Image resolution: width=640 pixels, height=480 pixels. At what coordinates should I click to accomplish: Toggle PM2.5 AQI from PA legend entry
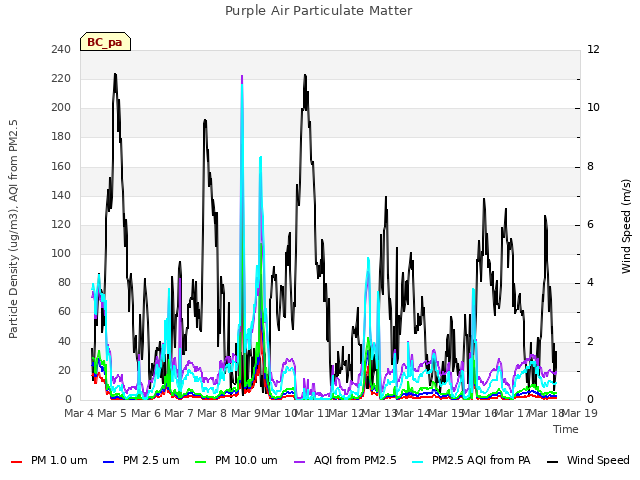[471, 460]
